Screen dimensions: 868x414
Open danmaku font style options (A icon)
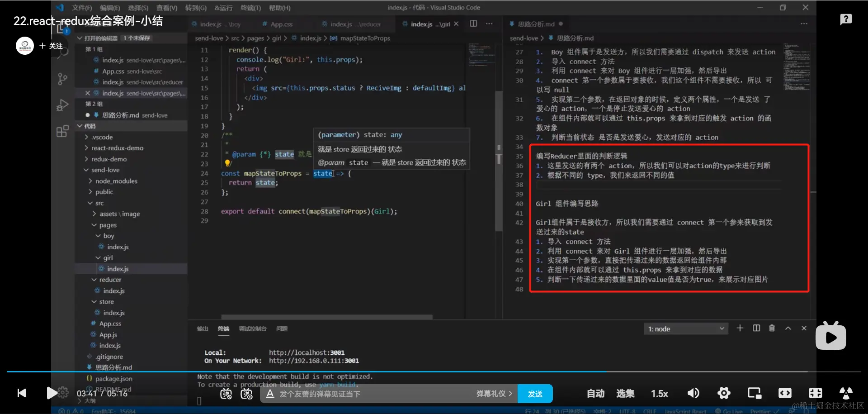(x=270, y=394)
